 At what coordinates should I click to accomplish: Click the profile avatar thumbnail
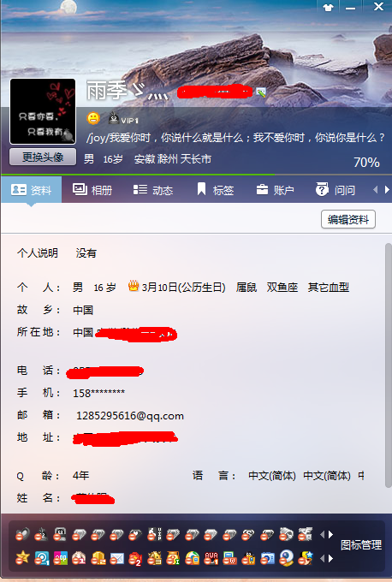[43, 111]
